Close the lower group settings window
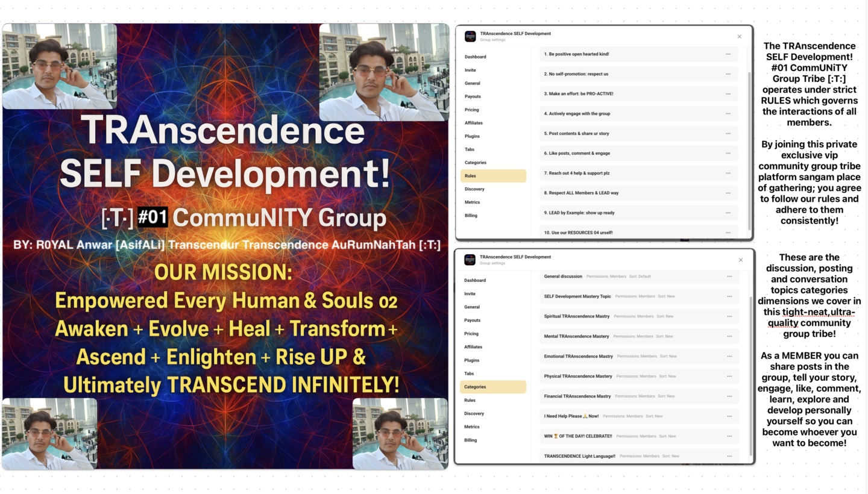868x494 pixels. (741, 260)
